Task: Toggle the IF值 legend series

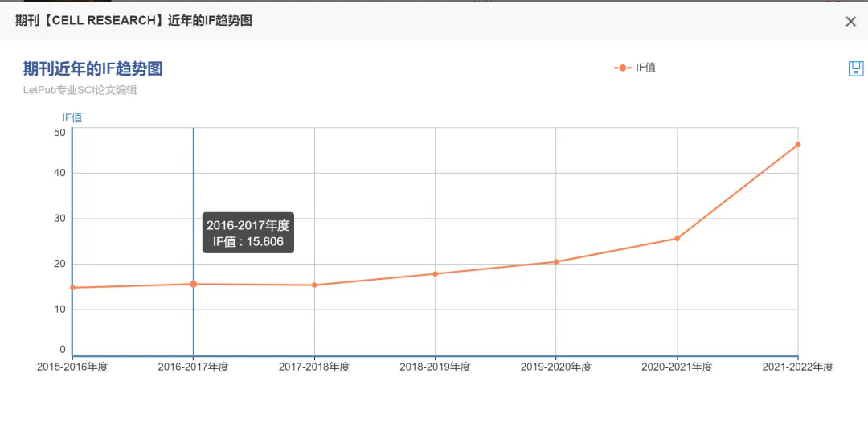Action: click(x=635, y=68)
